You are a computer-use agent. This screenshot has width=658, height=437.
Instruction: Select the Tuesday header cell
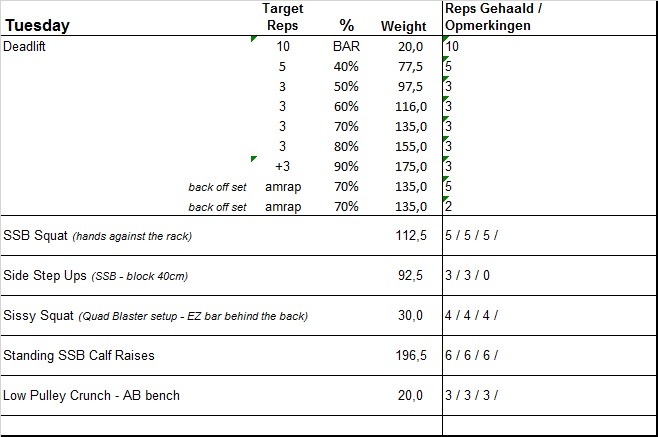coord(37,25)
